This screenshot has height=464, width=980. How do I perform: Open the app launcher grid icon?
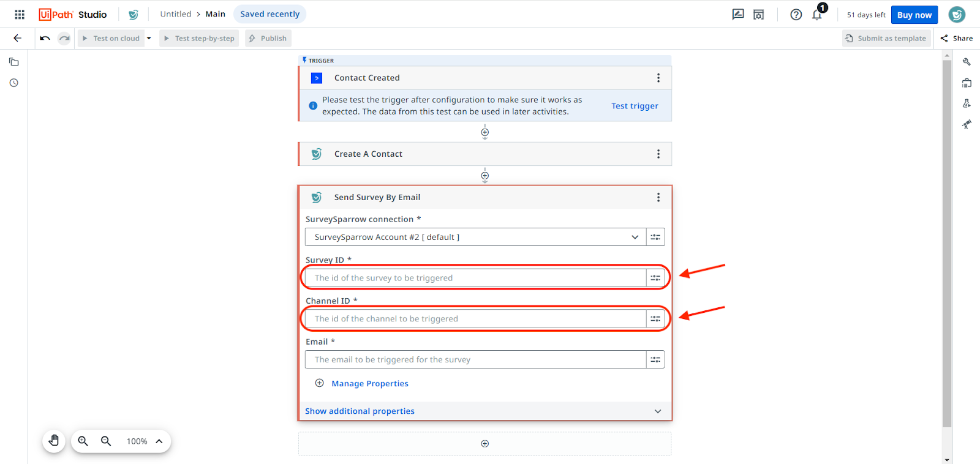coord(20,14)
